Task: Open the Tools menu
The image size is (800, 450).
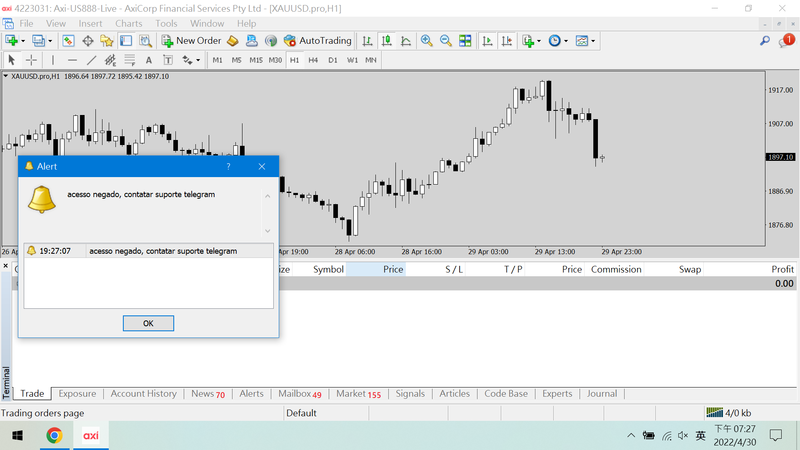Action: [x=166, y=23]
